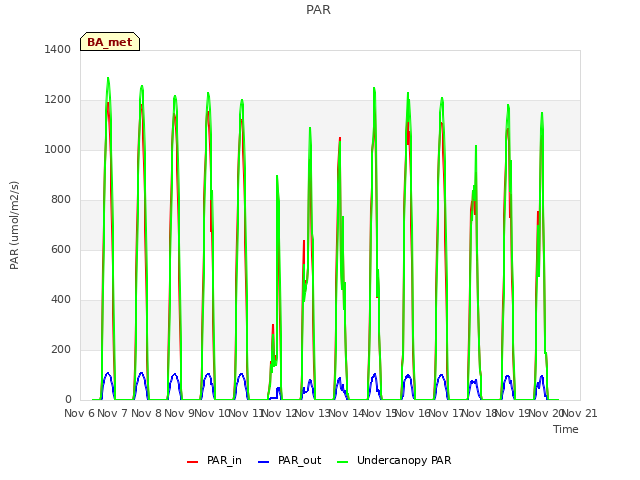Click the 400 y-axis tick label
640x480 pixels.
pyautogui.click(x=61, y=300)
